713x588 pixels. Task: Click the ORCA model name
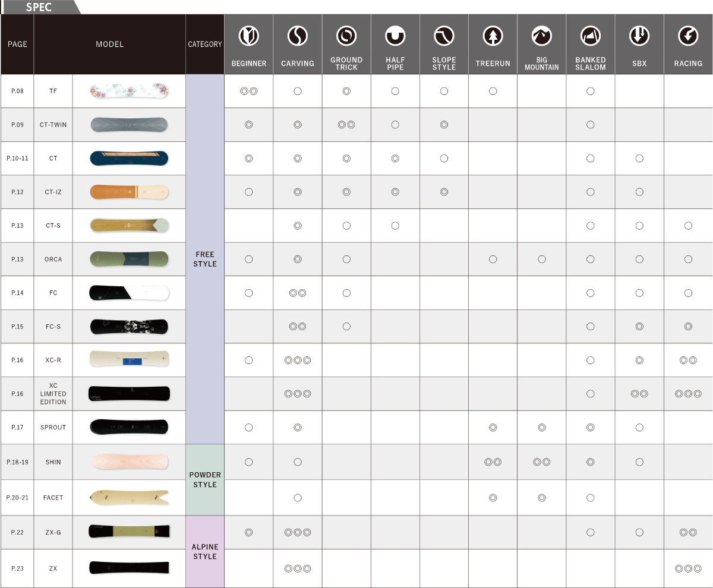pyautogui.click(x=53, y=260)
